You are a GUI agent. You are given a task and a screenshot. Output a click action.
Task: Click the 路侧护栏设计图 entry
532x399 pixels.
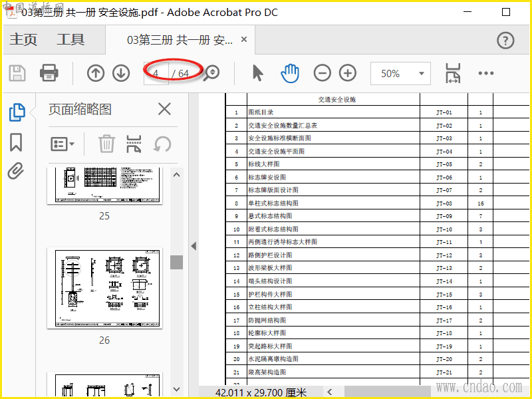click(x=270, y=255)
